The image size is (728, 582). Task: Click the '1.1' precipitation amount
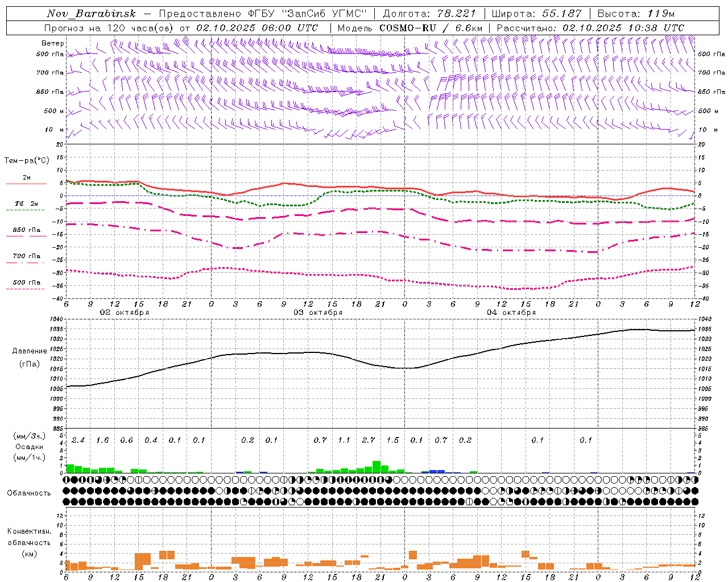344,440
